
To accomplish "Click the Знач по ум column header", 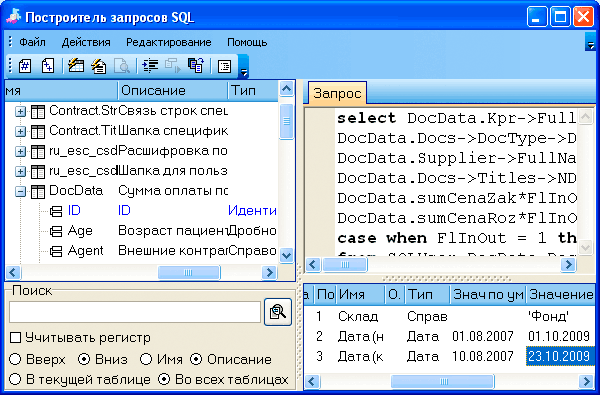I will tap(488, 294).
